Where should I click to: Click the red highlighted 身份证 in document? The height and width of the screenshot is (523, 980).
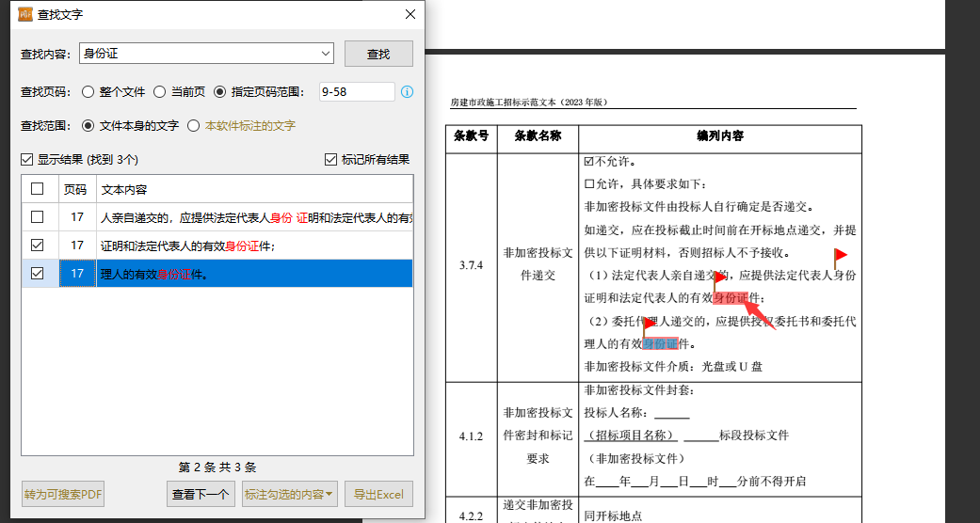coord(731,298)
